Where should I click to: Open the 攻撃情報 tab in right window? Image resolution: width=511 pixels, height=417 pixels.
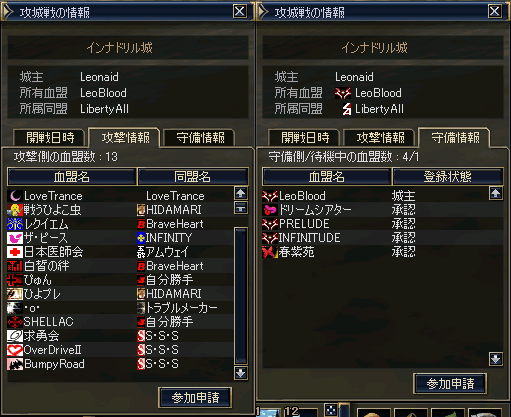[380, 138]
